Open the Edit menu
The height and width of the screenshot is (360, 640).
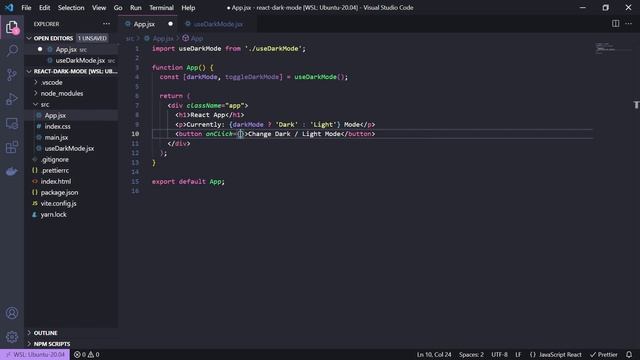point(44,8)
